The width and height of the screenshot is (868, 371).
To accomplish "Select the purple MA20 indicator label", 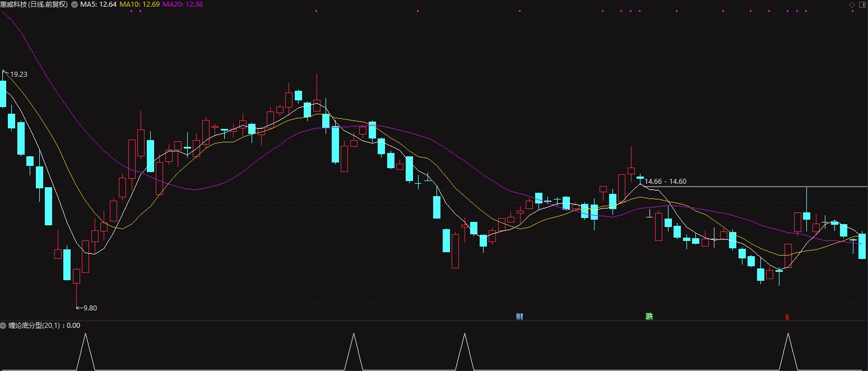I will [x=183, y=4].
